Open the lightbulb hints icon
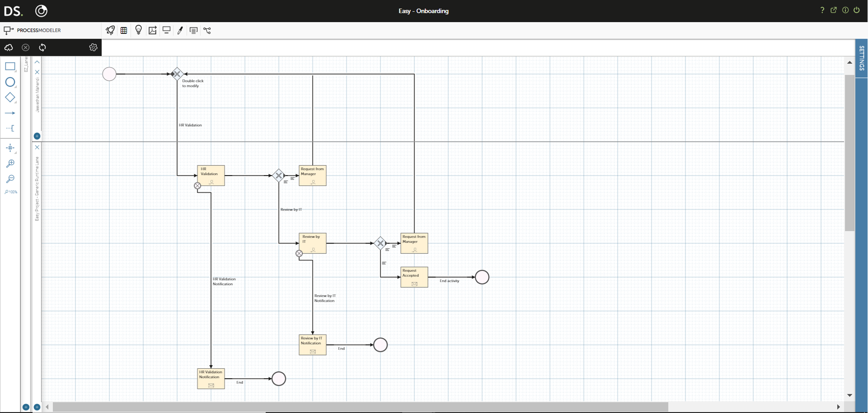 click(x=138, y=30)
